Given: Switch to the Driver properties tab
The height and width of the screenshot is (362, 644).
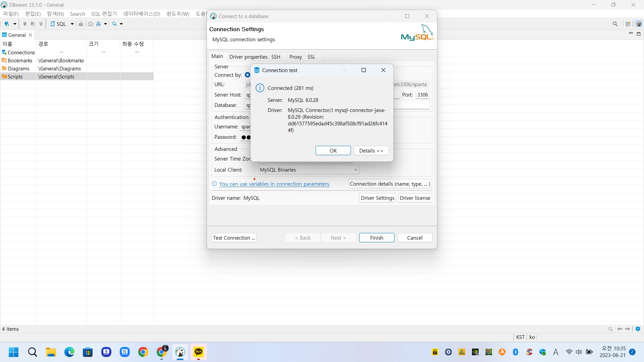Looking at the screenshot, I should click(248, 57).
